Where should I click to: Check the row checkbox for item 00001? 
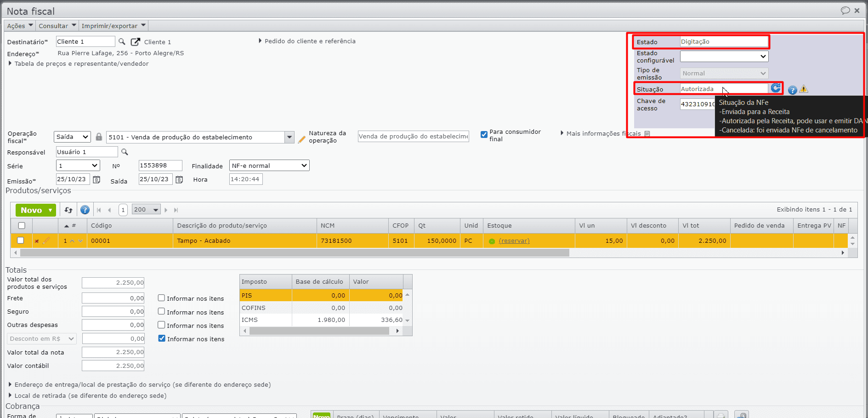(20, 240)
